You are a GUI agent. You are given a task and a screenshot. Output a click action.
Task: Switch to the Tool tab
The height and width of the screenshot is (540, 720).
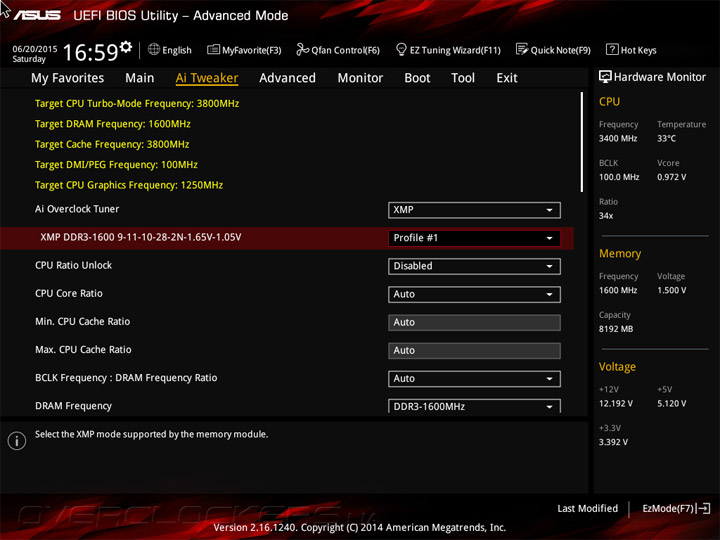point(463,78)
